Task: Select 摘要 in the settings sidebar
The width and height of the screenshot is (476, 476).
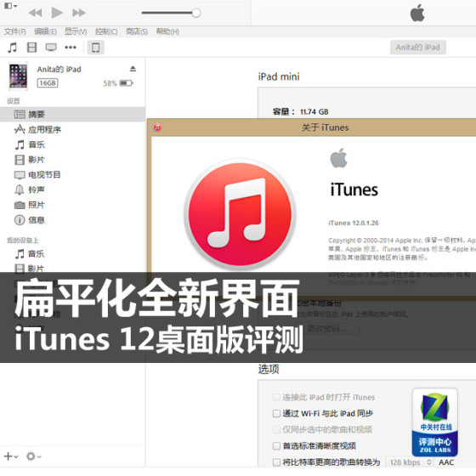Action: (72, 114)
